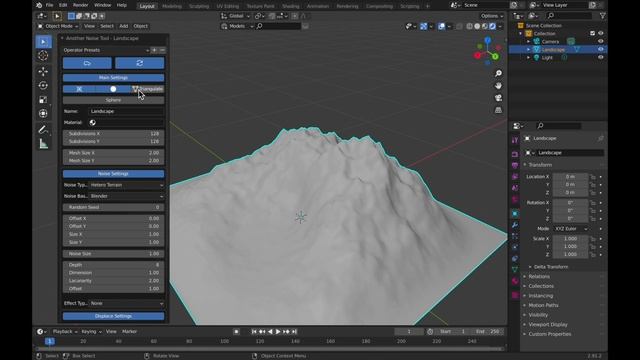Select the Annotate tool
640x360 pixels.
(43, 130)
